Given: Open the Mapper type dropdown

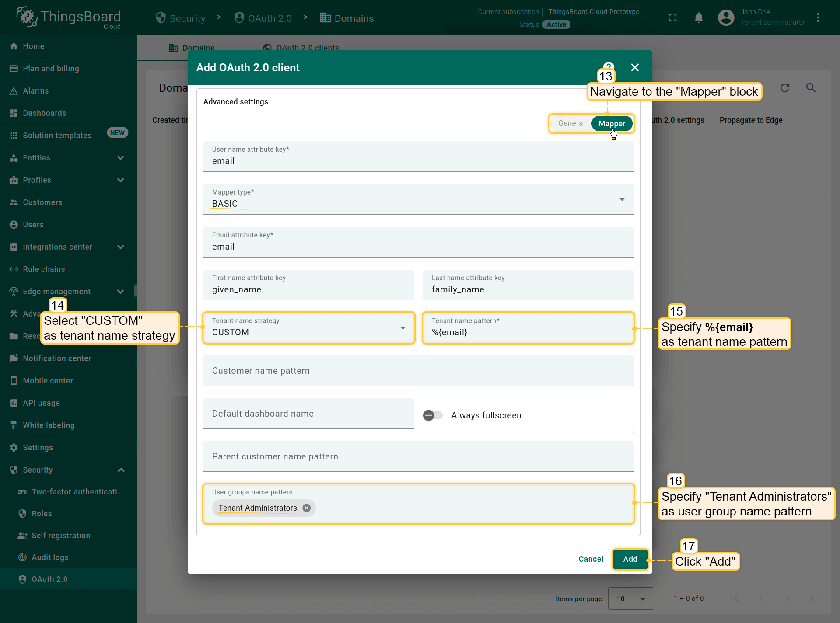Looking at the screenshot, I should pos(418,200).
